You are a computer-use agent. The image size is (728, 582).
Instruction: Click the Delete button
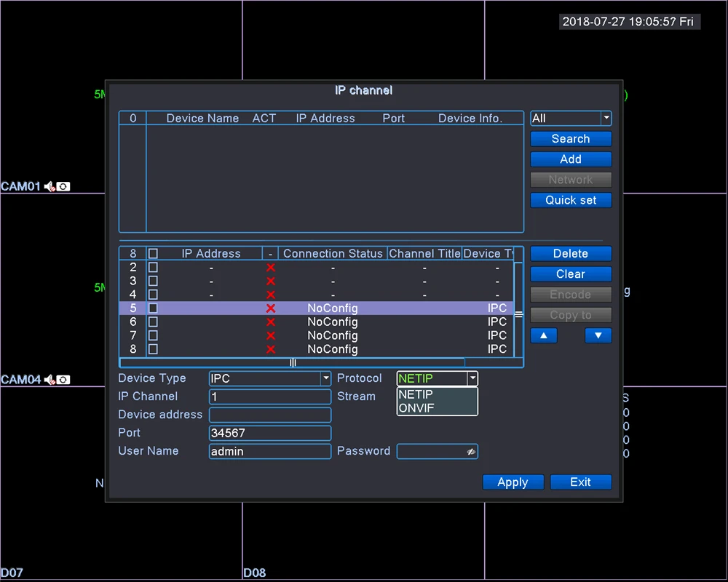point(571,253)
